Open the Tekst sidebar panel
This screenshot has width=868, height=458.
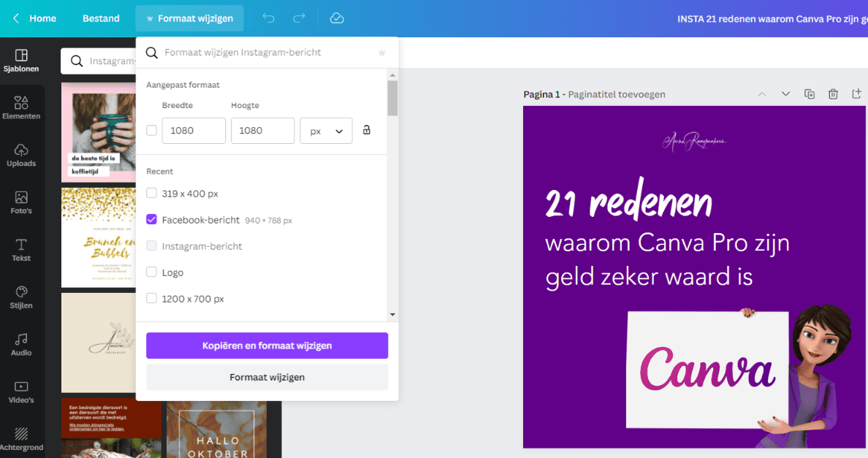tap(21, 250)
